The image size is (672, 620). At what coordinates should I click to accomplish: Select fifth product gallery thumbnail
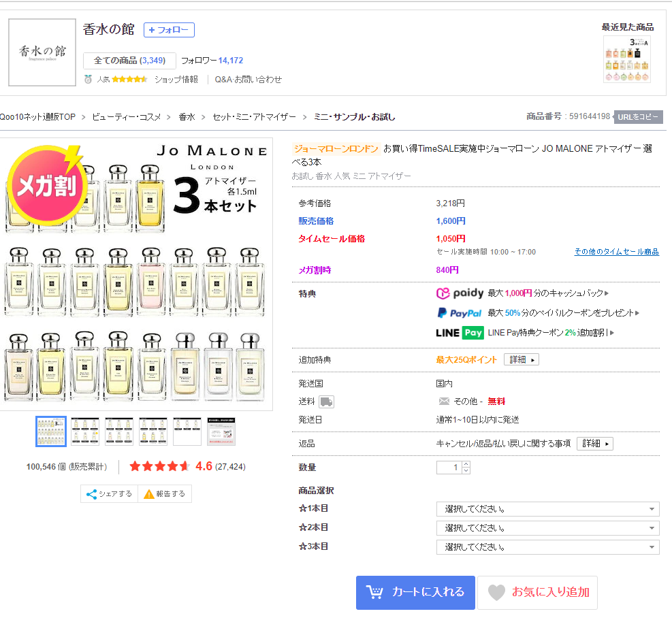pyautogui.click(x=187, y=431)
